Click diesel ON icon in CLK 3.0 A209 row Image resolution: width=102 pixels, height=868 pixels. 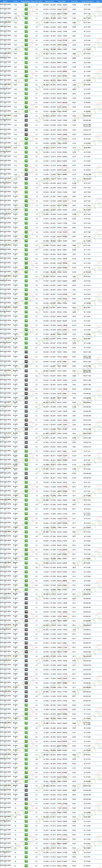[x=26, y=134]
